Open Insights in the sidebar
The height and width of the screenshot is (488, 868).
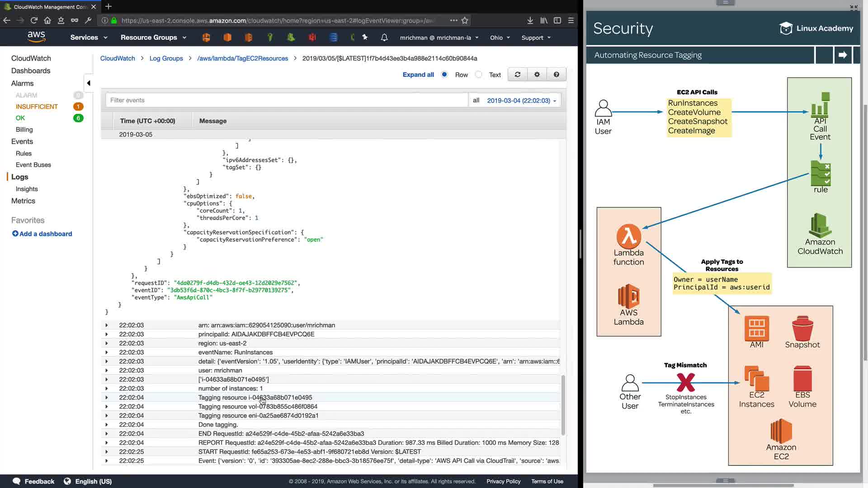pyautogui.click(x=27, y=189)
